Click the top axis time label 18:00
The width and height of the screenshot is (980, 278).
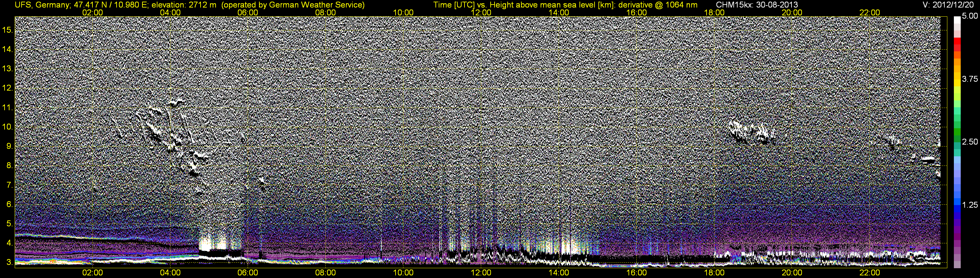[714, 12]
